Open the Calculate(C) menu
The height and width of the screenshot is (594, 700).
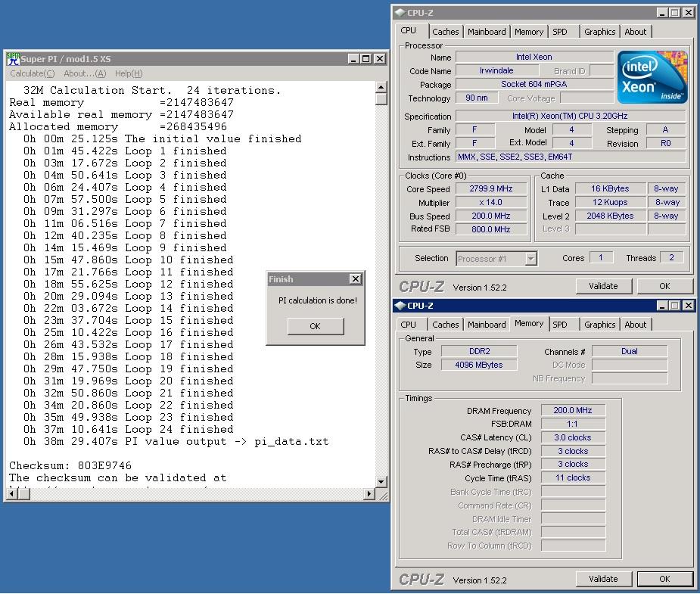(32, 73)
